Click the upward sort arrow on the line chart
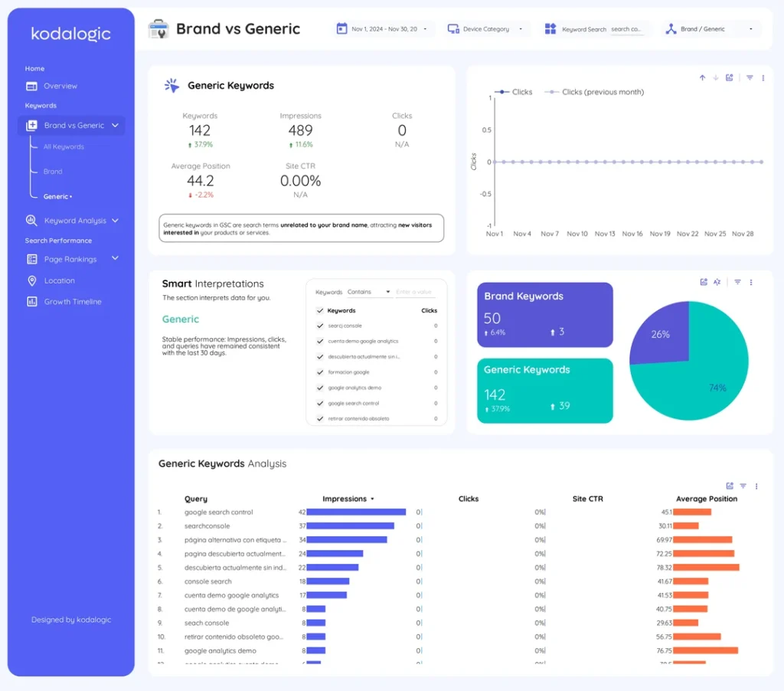This screenshot has height=691, width=784. 702,77
